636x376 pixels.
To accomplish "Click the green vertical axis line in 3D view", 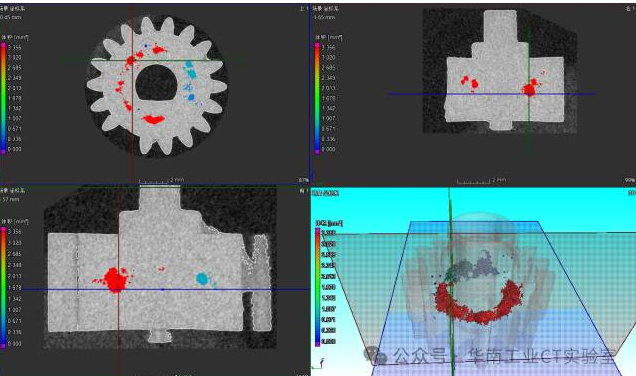I will click(450, 281).
